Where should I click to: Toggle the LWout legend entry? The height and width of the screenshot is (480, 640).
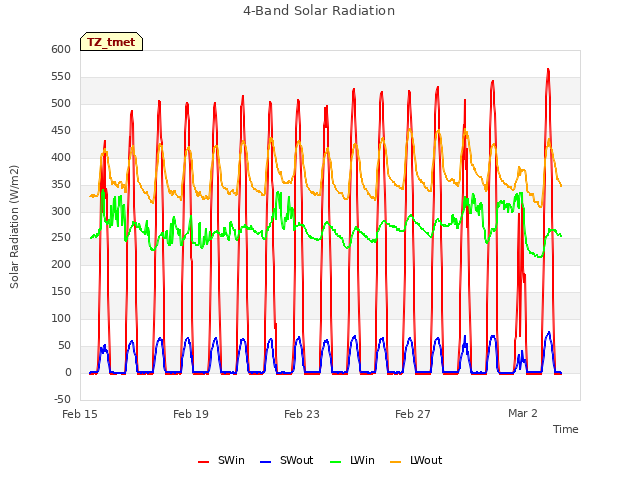[x=416, y=460]
